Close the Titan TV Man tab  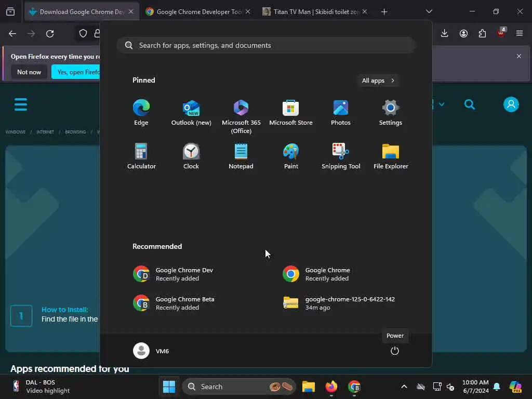click(x=364, y=11)
